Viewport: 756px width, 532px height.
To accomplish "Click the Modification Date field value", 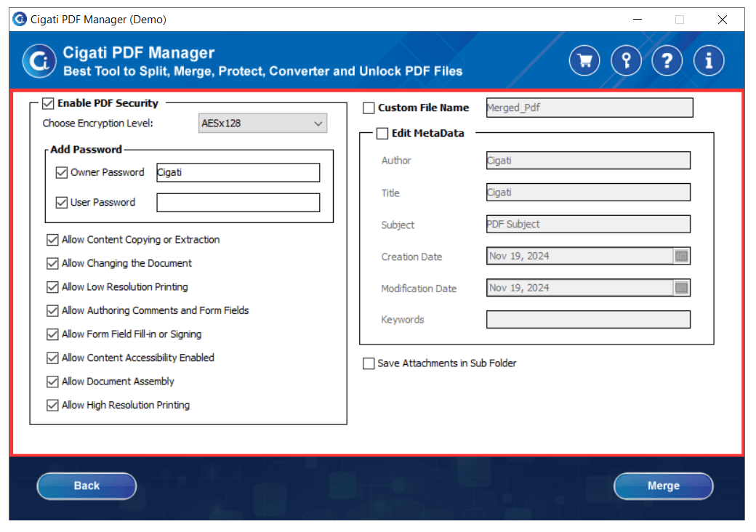I will pos(580,288).
